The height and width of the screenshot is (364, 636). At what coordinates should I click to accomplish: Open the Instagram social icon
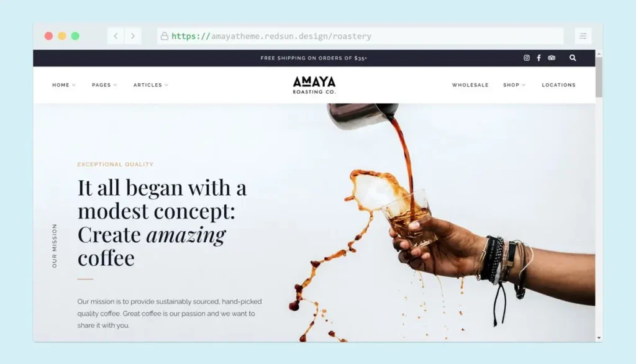[527, 58]
